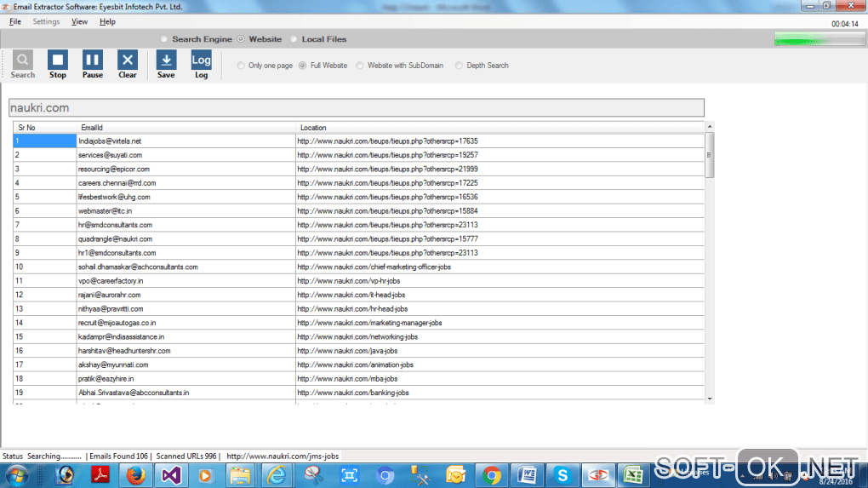Viewport: 868px width, 488px height.
Task: Click Emails Found 106 status text
Action: (118, 456)
